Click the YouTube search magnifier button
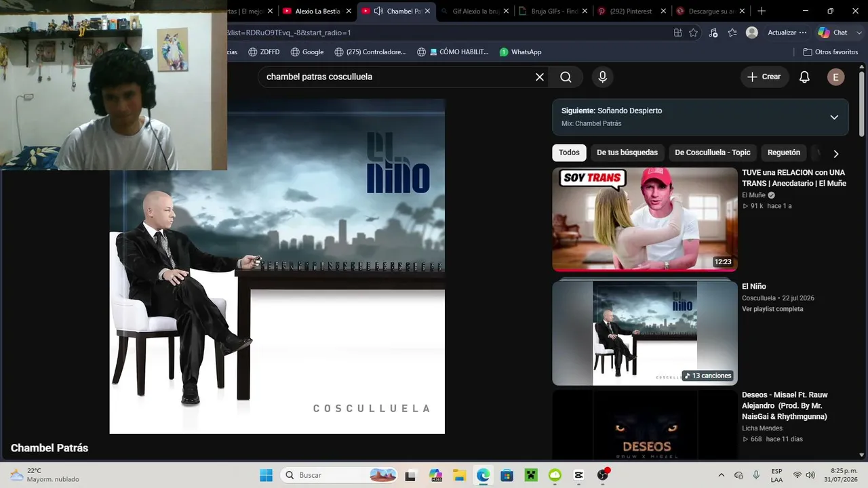868x488 pixels. click(x=566, y=77)
